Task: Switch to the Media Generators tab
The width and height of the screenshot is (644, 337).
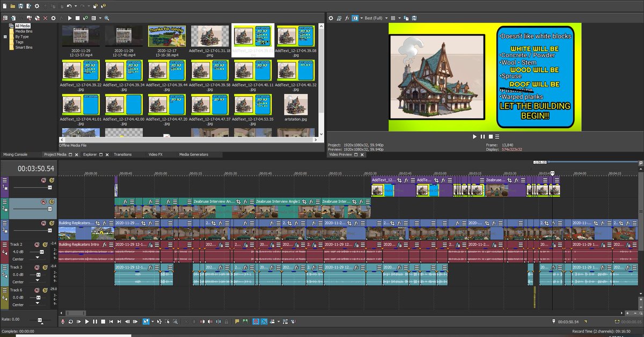Action: [x=194, y=155]
